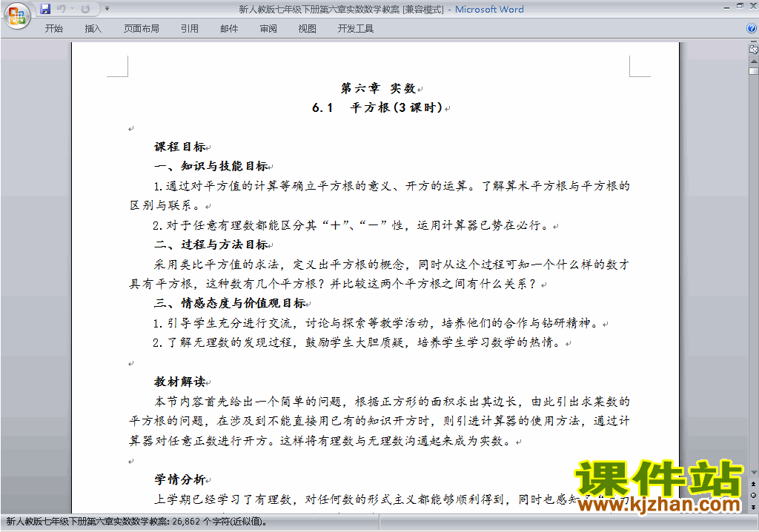Open the 开始 ribbon tab

(x=53, y=29)
